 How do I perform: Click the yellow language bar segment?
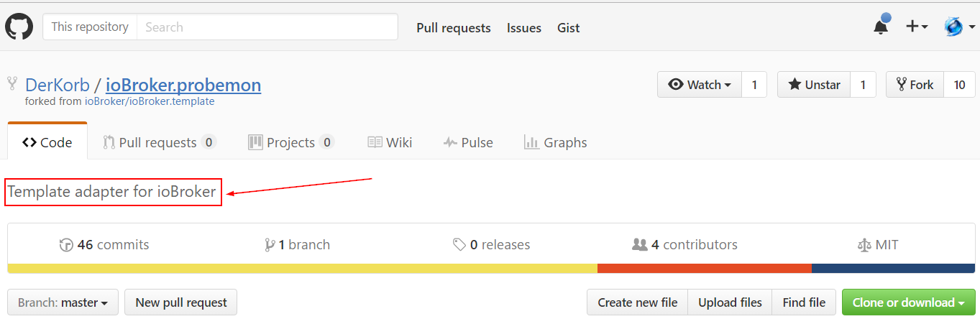[303, 268]
